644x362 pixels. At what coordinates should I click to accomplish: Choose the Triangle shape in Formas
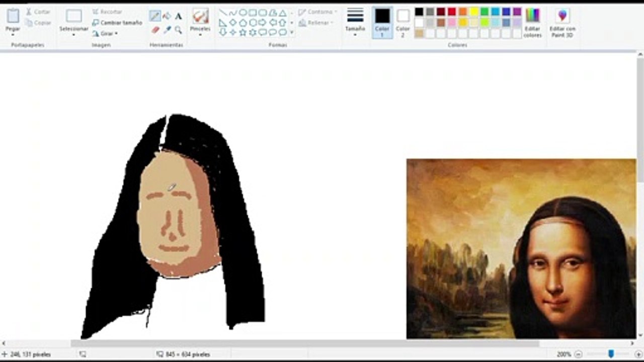283,13
